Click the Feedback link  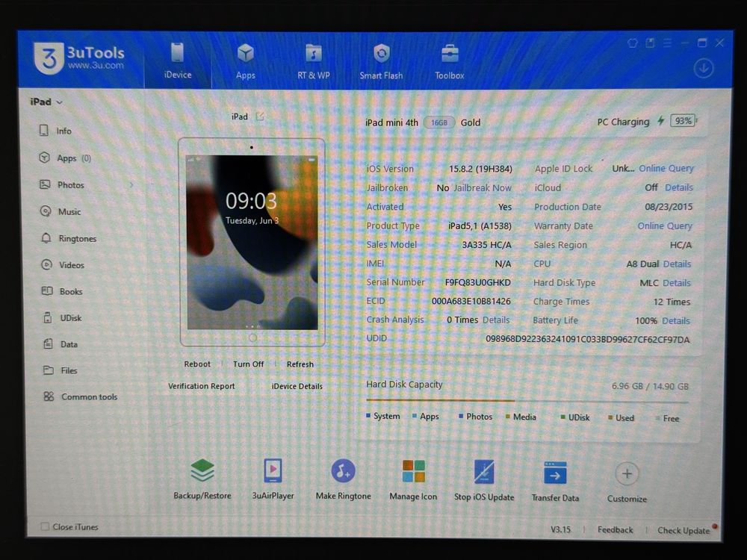coord(615,529)
